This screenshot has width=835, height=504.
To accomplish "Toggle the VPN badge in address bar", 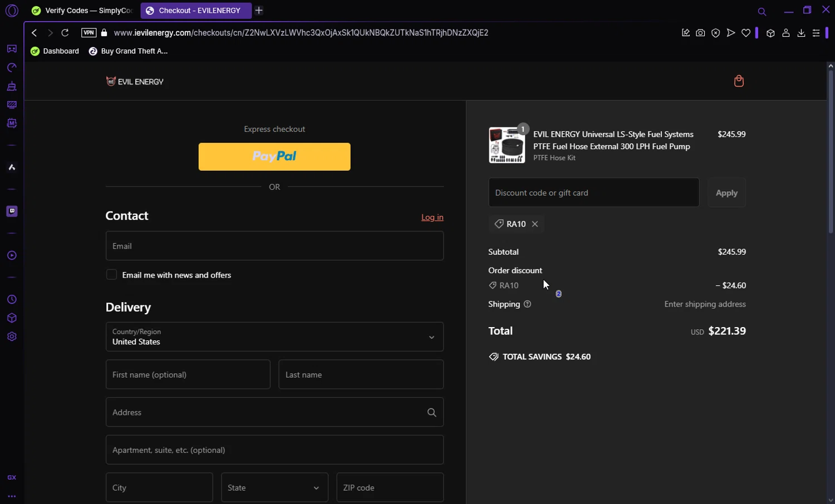I will coord(89,33).
